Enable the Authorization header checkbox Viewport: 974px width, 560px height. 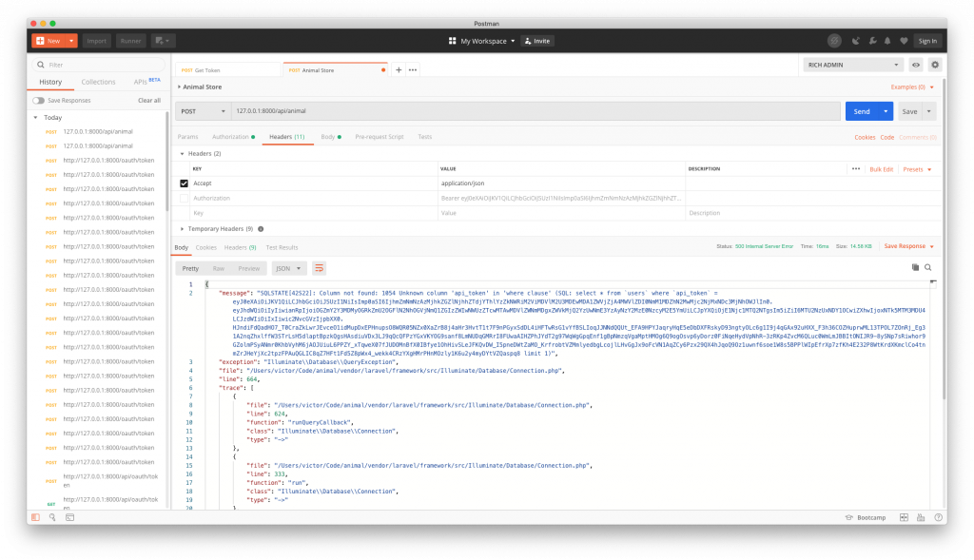point(184,198)
